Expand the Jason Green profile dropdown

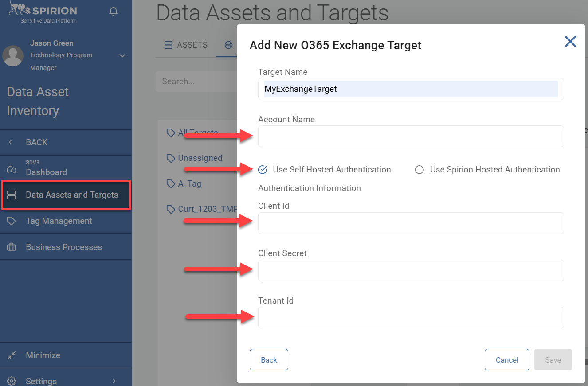click(x=122, y=56)
